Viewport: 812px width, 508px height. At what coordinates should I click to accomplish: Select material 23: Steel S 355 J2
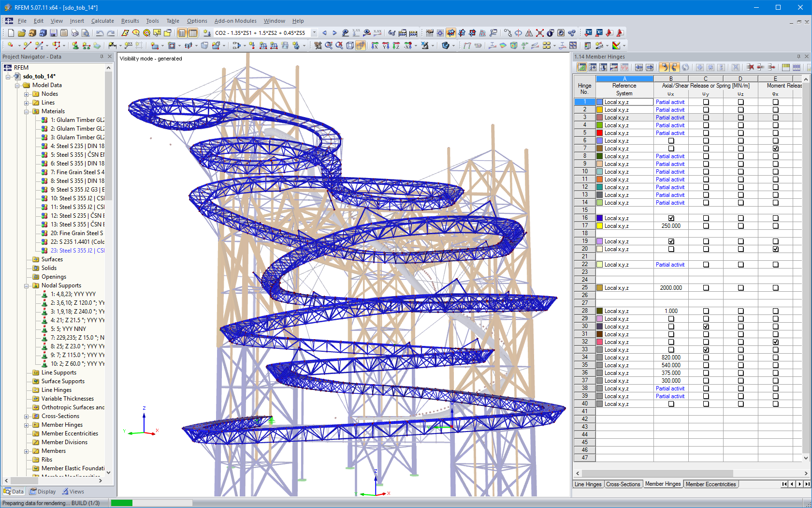click(77, 251)
